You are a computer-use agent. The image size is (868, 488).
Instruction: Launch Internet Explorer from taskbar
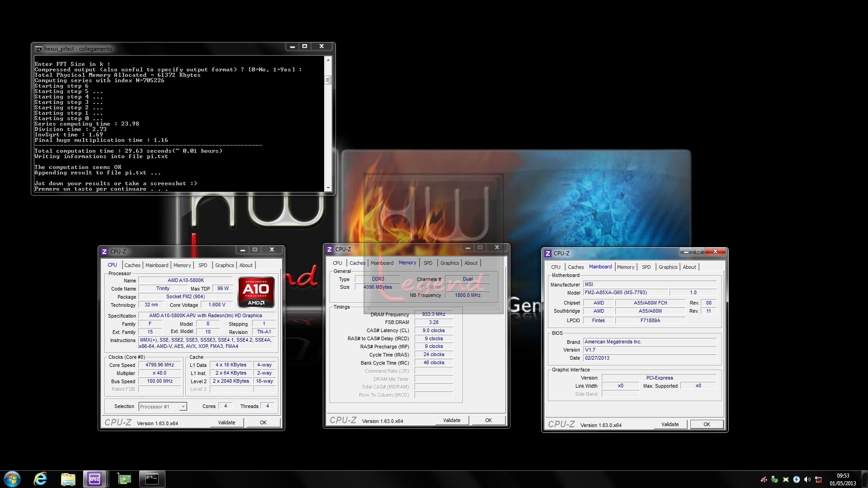[x=41, y=479]
